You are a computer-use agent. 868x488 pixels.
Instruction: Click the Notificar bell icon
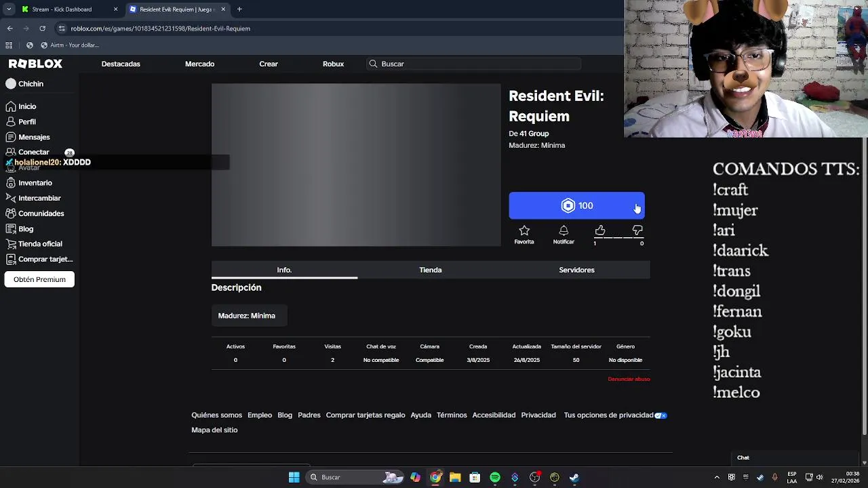pyautogui.click(x=564, y=230)
